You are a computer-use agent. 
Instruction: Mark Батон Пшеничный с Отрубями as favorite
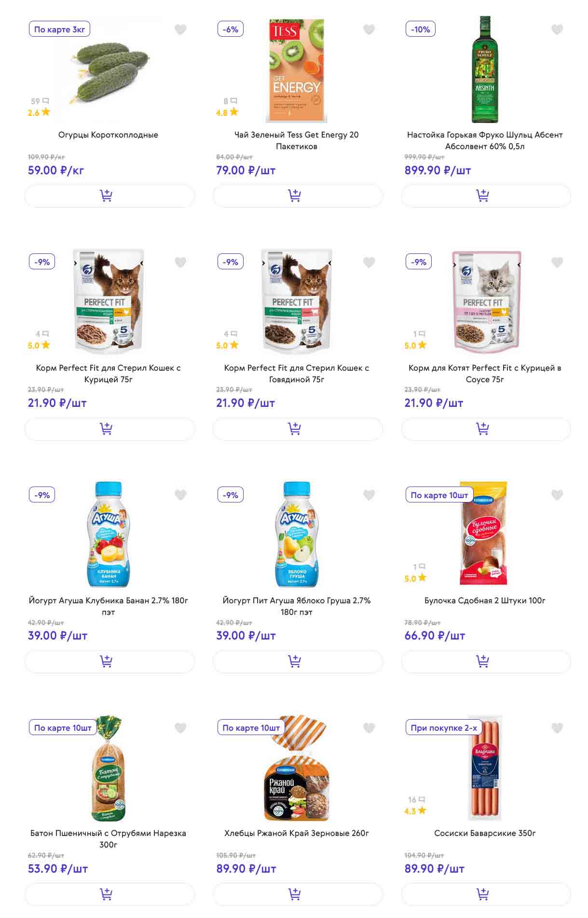[180, 728]
